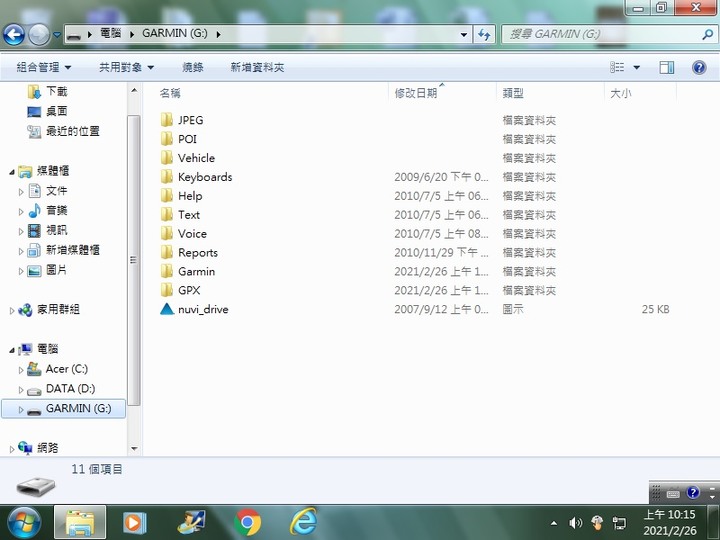Viewport: 720px width, 540px height.
Task: Select the Vehicle folder icon
Action: 167,158
